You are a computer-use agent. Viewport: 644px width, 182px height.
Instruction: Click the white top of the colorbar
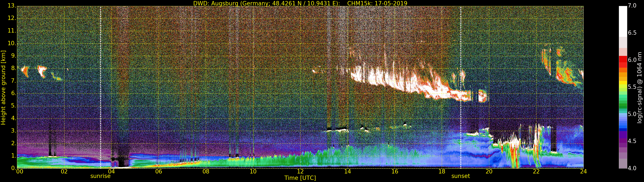[x=623, y=21]
